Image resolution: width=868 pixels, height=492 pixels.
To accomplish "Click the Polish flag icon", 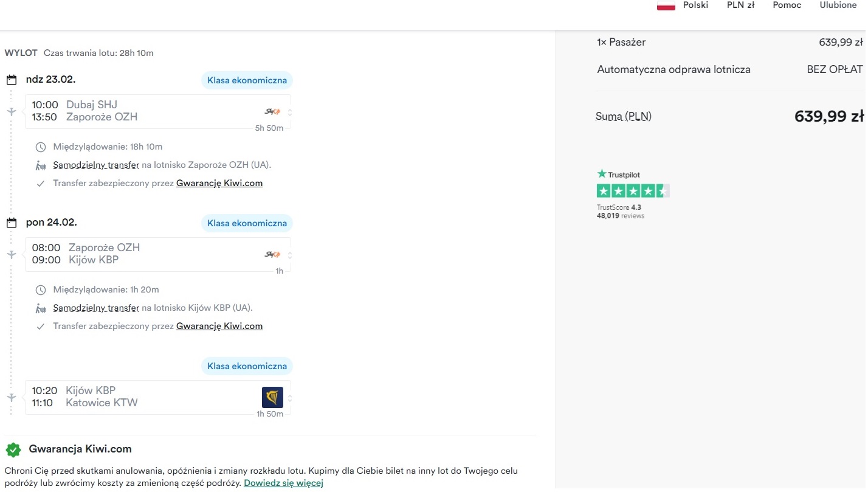I will pyautogui.click(x=666, y=5).
